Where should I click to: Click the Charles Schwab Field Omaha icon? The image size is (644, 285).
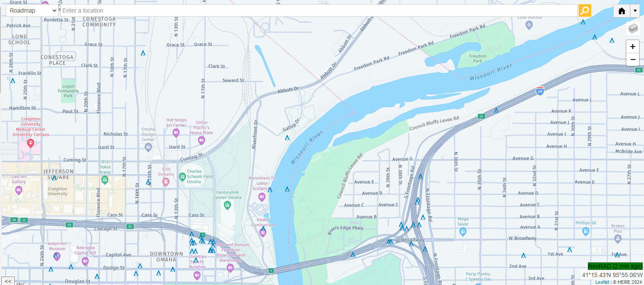(x=182, y=176)
